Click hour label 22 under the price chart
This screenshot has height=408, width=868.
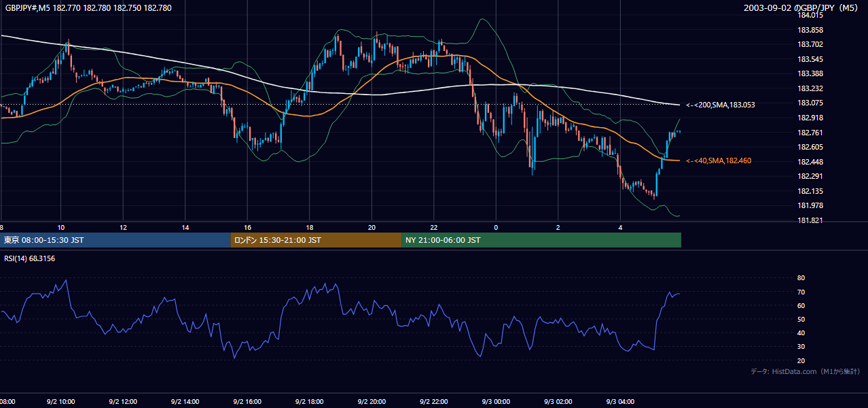pos(434,227)
